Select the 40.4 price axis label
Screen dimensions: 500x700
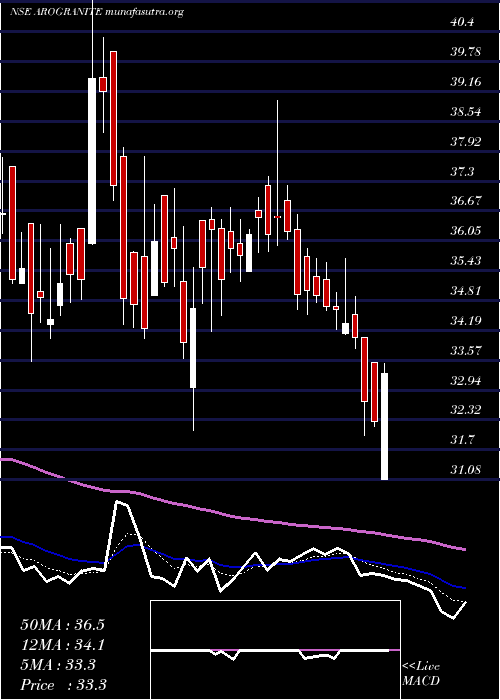click(462, 22)
